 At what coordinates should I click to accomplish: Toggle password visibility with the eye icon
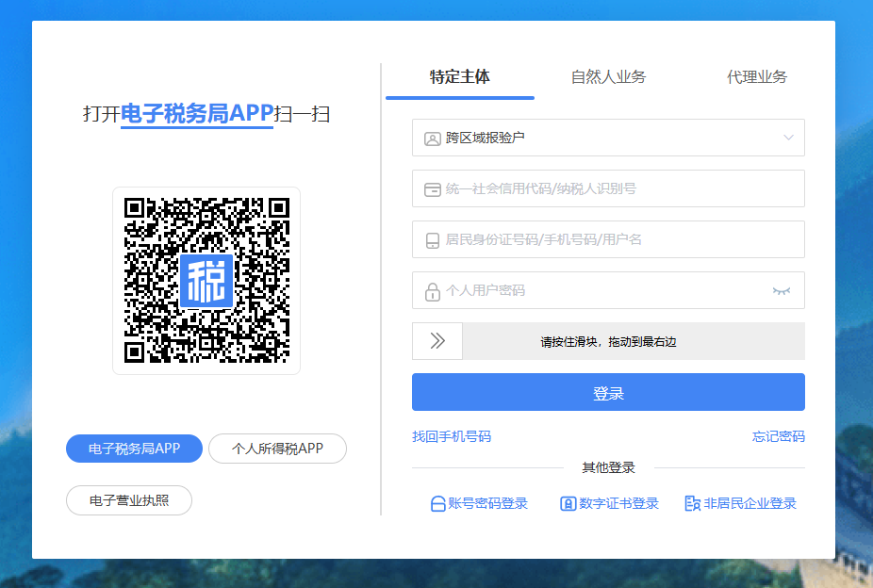pos(782,291)
